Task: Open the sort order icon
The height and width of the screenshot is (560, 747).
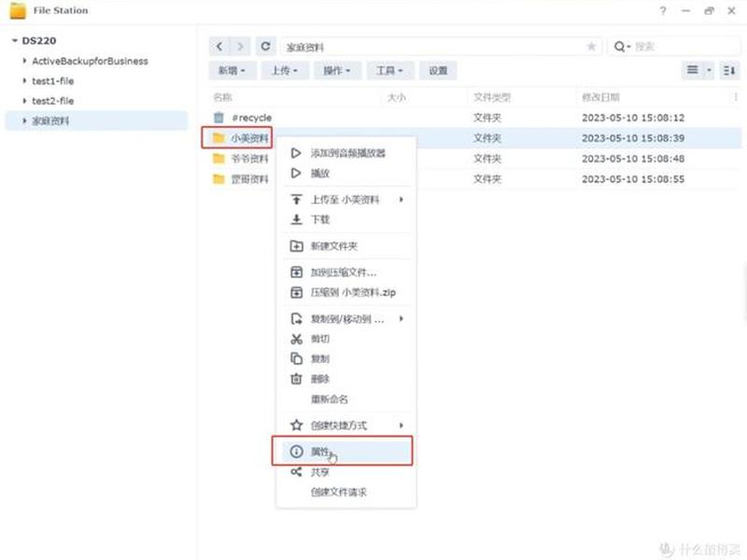Action: 729,71
